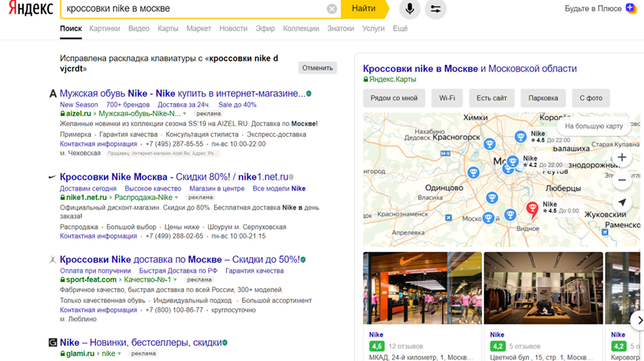The height and width of the screenshot is (361, 644).
Task: Open the Маркет tab
Action: click(199, 29)
